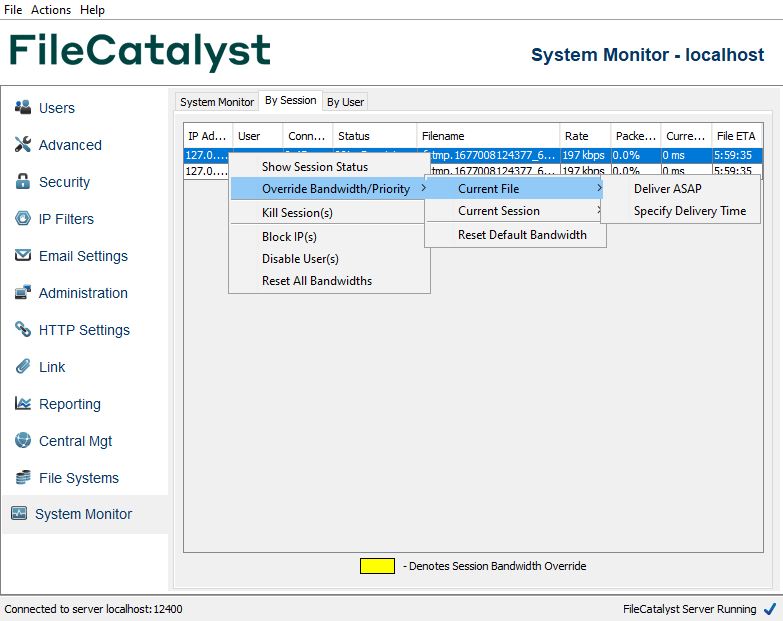Switch to the System Monitor tab
The height and width of the screenshot is (621, 783).
click(217, 102)
